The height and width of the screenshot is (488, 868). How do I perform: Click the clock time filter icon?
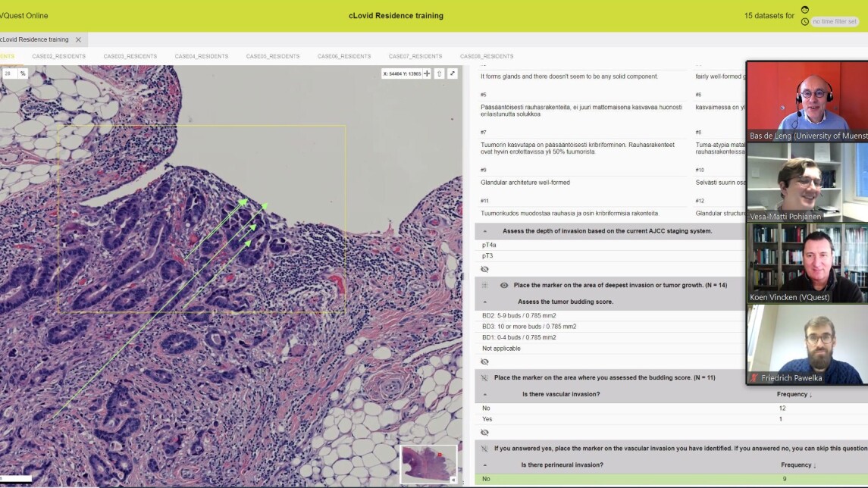click(805, 21)
